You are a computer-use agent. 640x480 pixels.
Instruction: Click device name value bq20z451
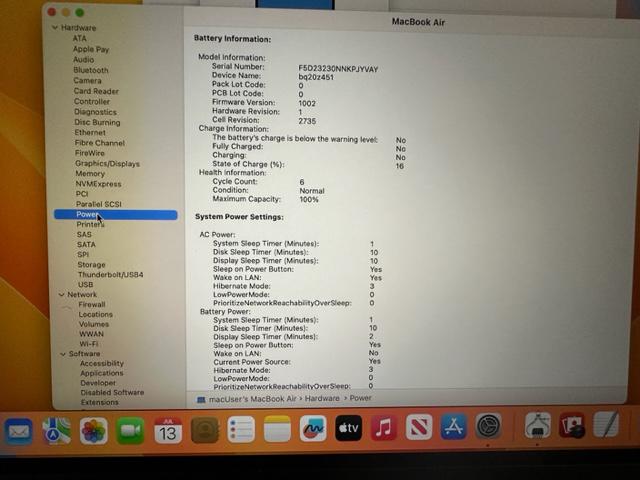(316, 77)
